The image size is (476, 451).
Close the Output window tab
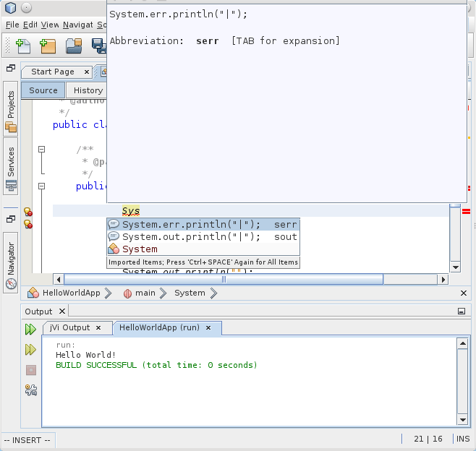click(62, 312)
